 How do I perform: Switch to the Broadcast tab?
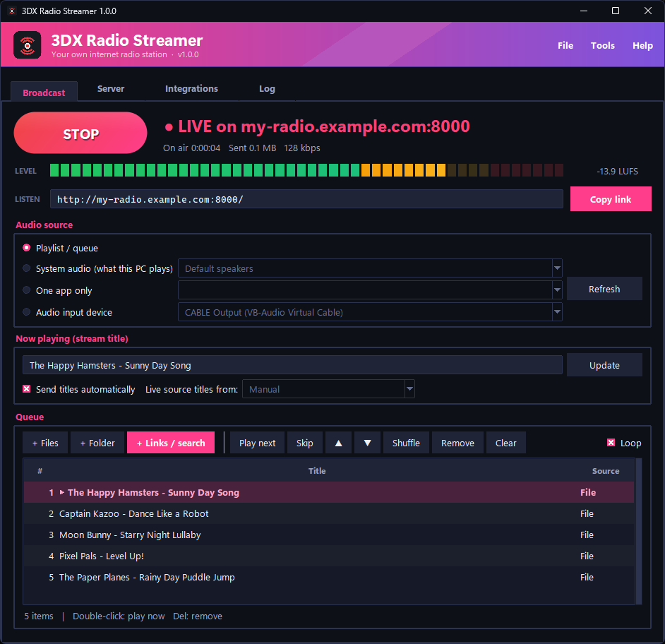tap(44, 92)
